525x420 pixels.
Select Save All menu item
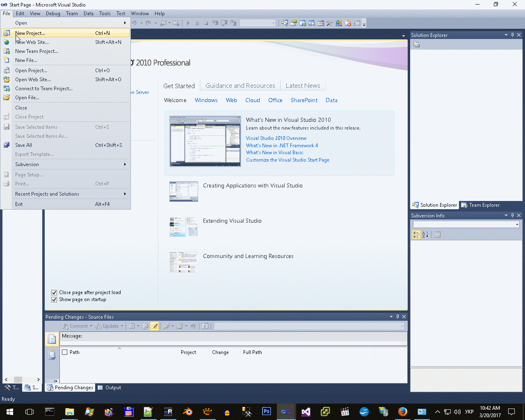(66, 145)
